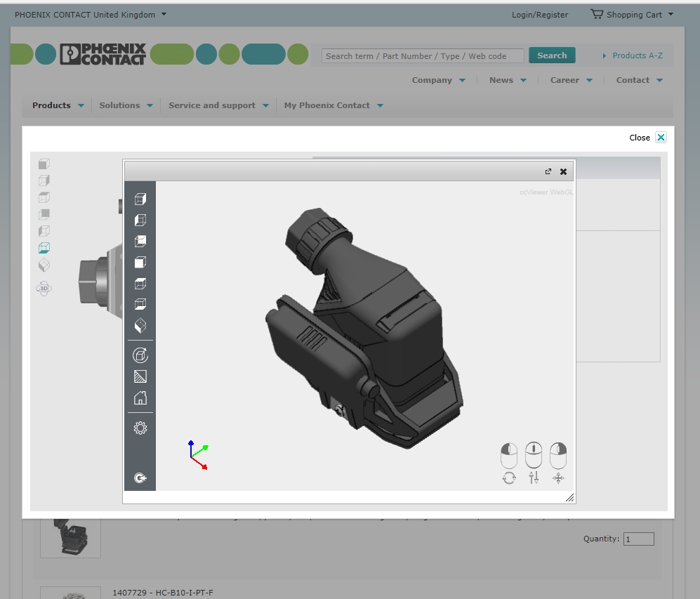Open the Solutions menu
This screenshot has height=599, width=700.
click(x=126, y=105)
